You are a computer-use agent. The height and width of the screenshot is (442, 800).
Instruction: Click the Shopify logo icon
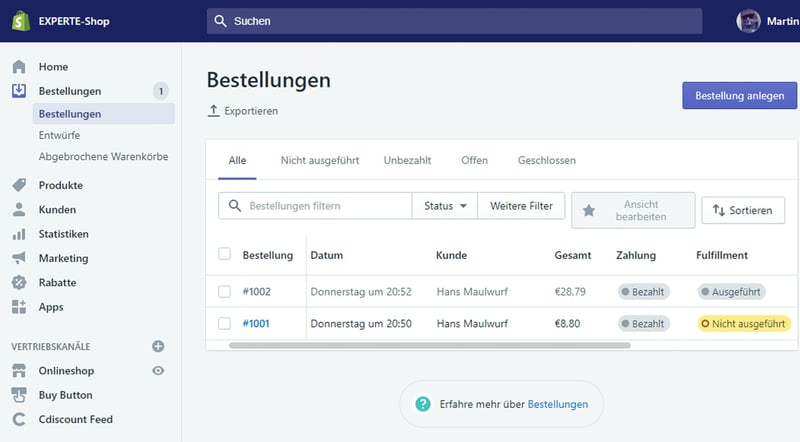(19, 21)
